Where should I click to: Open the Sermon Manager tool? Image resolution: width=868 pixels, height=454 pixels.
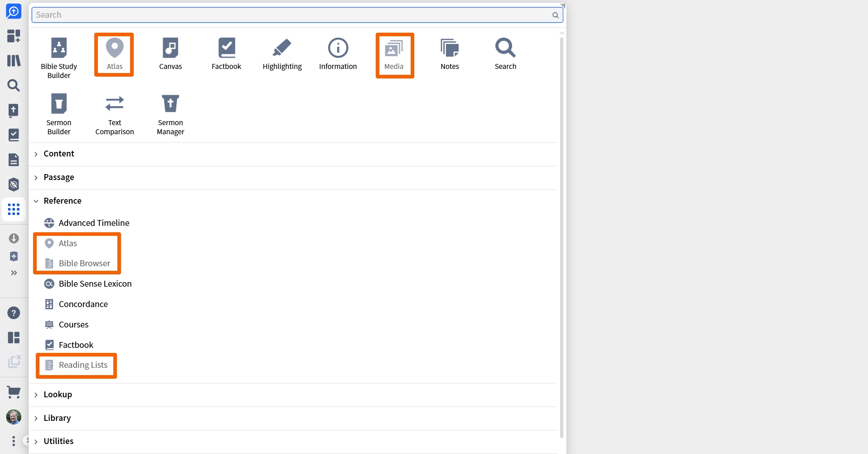[170, 114]
